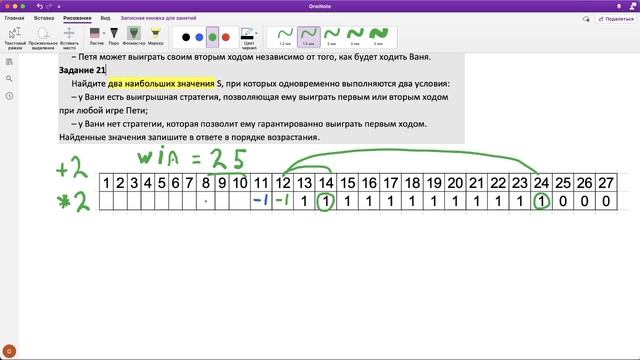Select the Перо pen tool

pos(114,36)
